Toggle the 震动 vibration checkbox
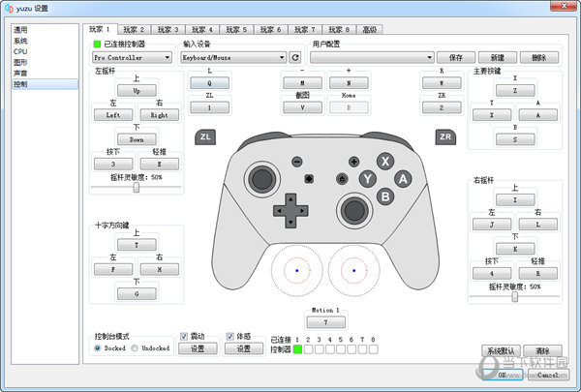The height and width of the screenshot is (392, 581). tap(184, 336)
